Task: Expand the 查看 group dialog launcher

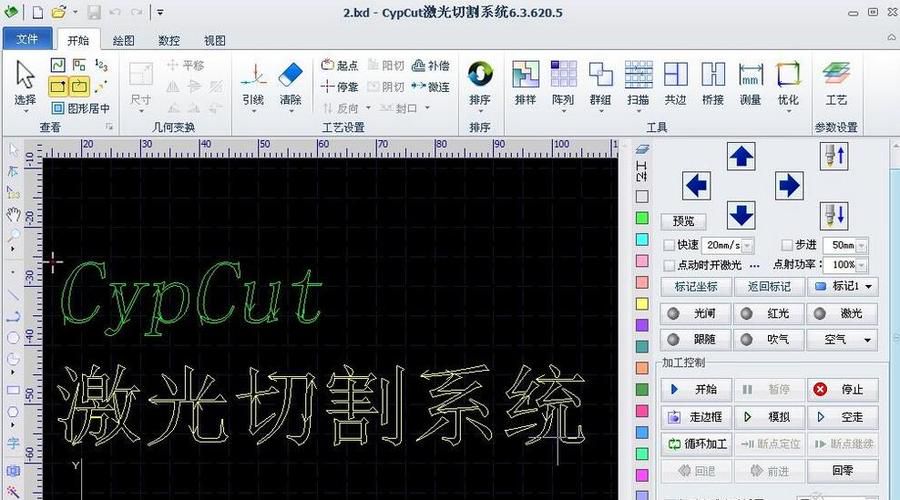Action: [x=109, y=127]
